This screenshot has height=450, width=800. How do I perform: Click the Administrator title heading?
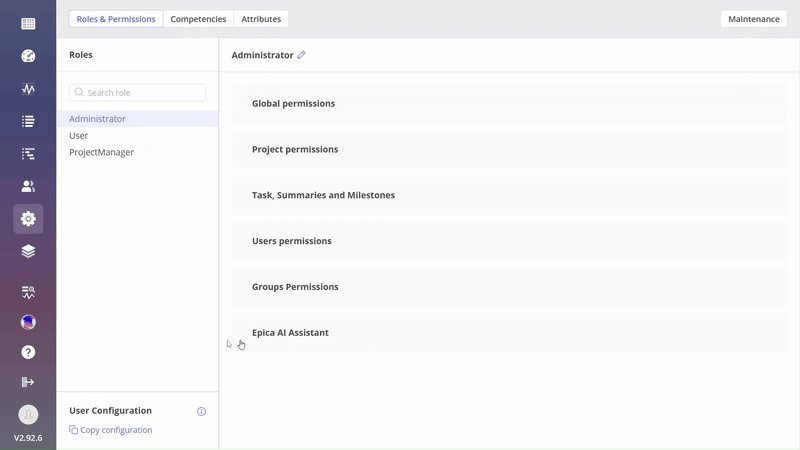click(262, 55)
